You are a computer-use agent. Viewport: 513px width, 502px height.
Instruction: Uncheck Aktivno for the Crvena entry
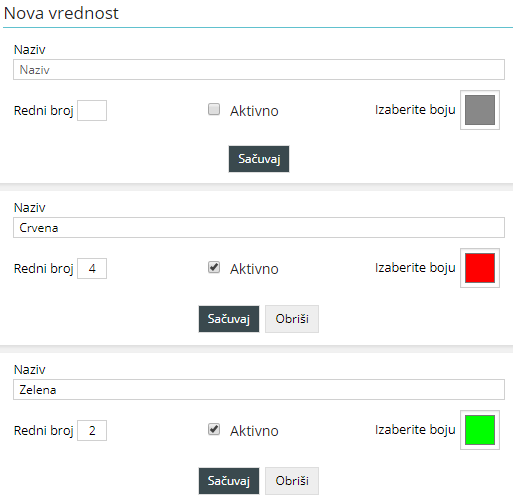pos(214,267)
